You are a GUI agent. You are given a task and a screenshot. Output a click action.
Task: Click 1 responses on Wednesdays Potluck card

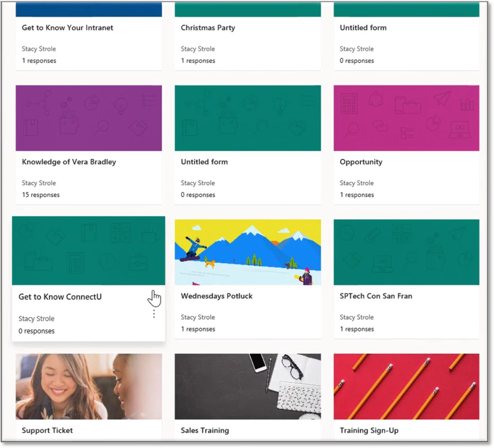[x=198, y=329]
